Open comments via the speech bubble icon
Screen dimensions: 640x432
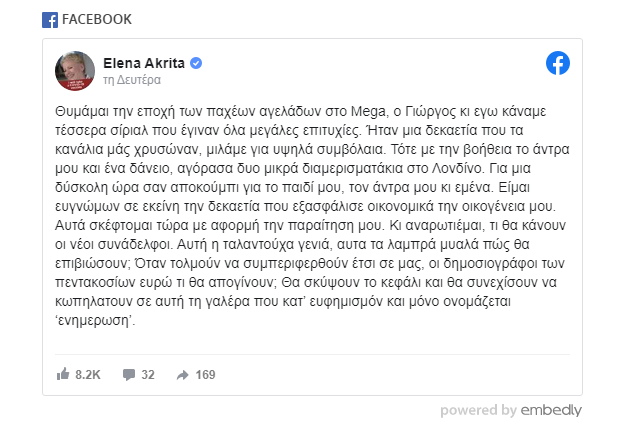129,374
